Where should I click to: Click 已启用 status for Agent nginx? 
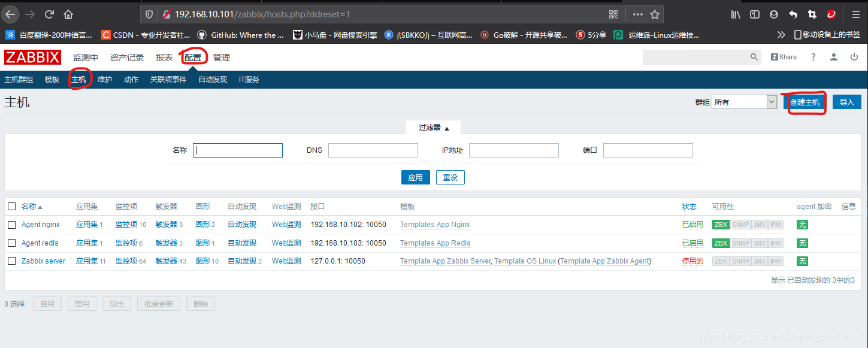point(692,225)
